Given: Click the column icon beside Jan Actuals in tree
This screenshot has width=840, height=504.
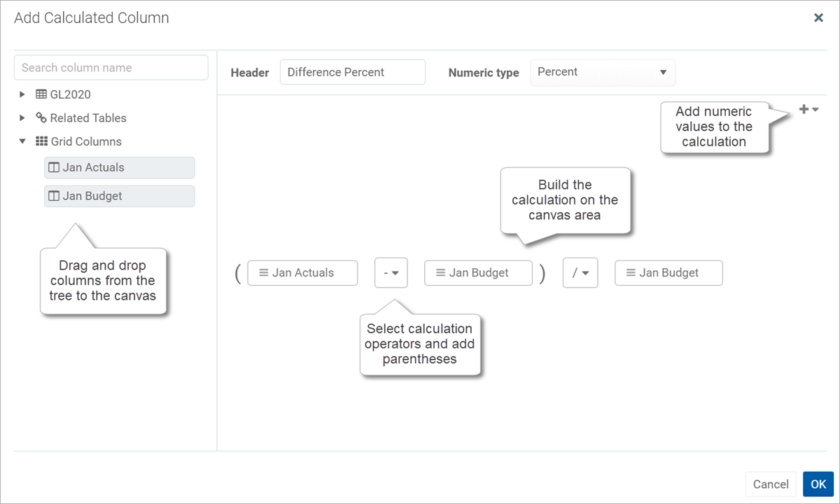Looking at the screenshot, I should pos(53,167).
